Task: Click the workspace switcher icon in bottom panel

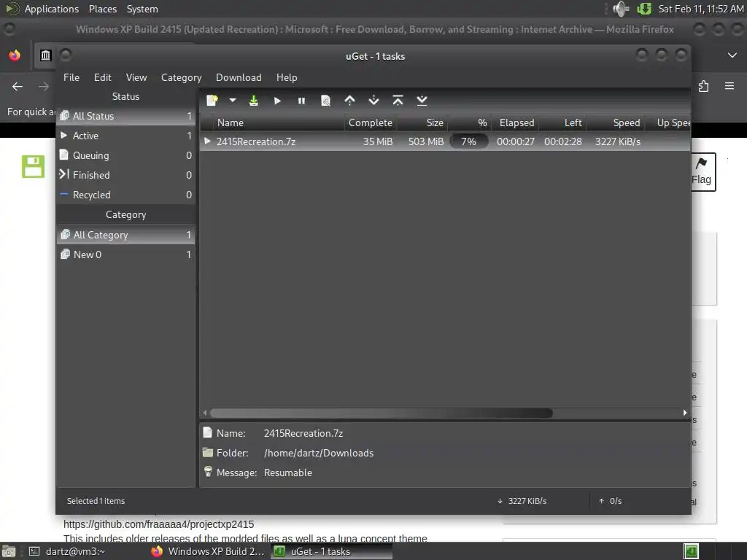Action: point(691,551)
